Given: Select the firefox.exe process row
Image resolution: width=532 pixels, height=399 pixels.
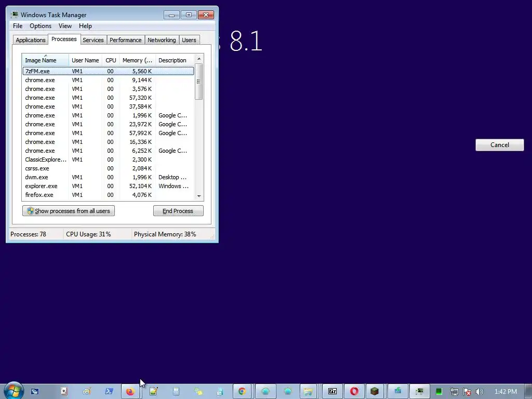Looking at the screenshot, I should coord(108,195).
